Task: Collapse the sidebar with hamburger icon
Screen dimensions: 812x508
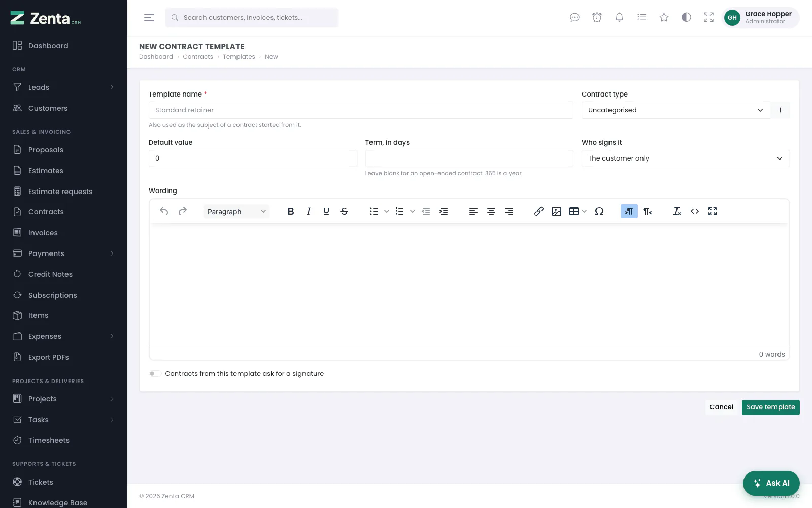Action: pyautogui.click(x=149, y=18)
